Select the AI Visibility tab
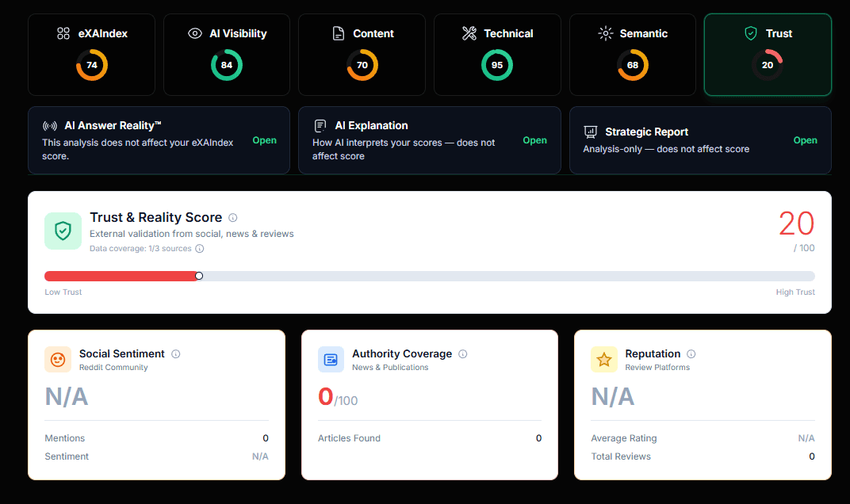 (227, 54)
